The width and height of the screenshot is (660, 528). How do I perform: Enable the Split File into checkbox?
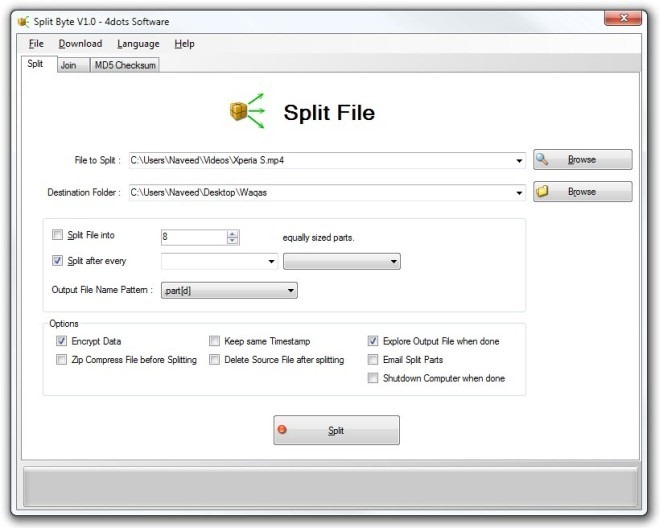[57, 235]
